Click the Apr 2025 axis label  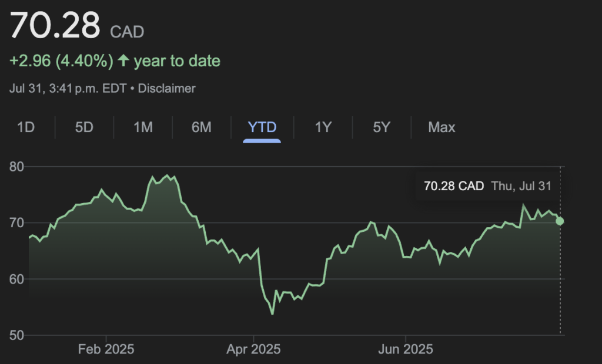pos(253,349)
